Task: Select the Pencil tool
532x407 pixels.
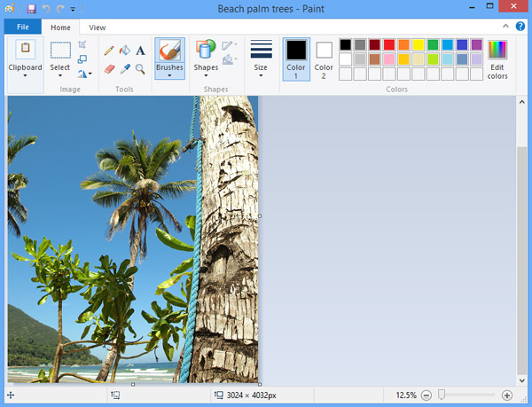Action: coord(109,51)
